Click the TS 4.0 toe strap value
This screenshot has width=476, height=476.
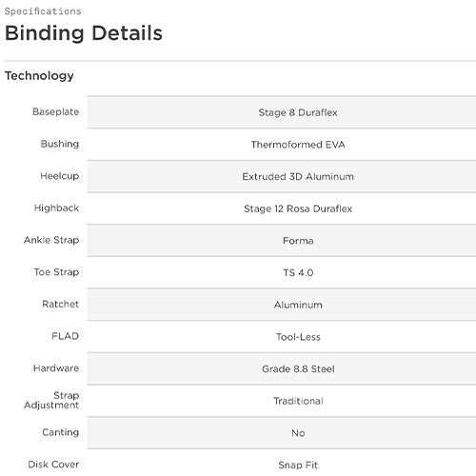pyautogui.click(x=298, y=272)
